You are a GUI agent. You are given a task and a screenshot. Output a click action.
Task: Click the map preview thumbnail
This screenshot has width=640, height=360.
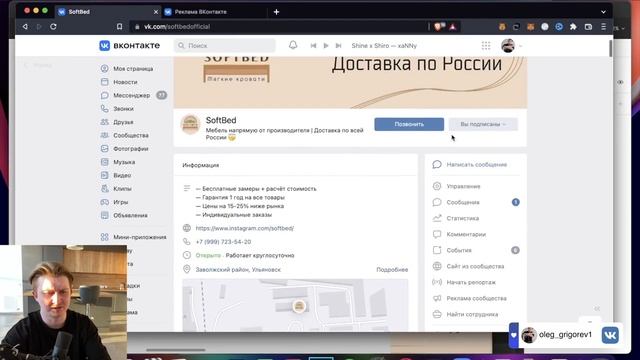(295, 305)
